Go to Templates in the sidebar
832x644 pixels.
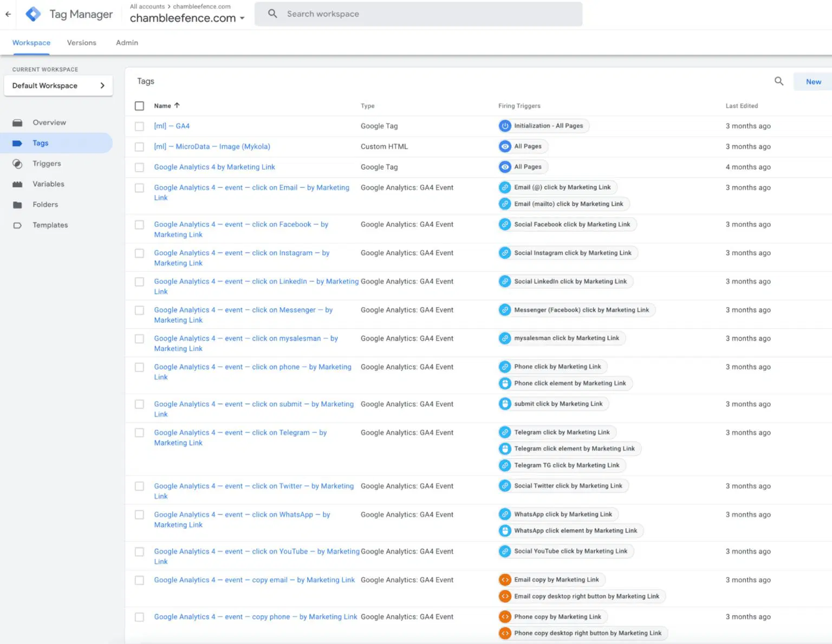50,225
